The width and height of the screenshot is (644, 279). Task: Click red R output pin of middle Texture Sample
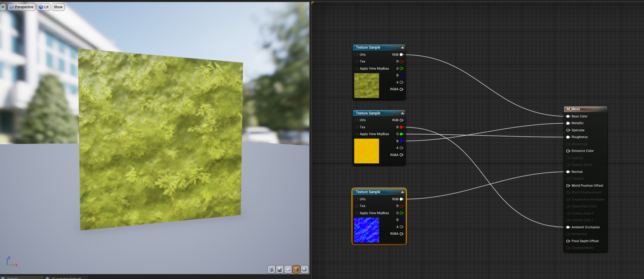point(401,127)
